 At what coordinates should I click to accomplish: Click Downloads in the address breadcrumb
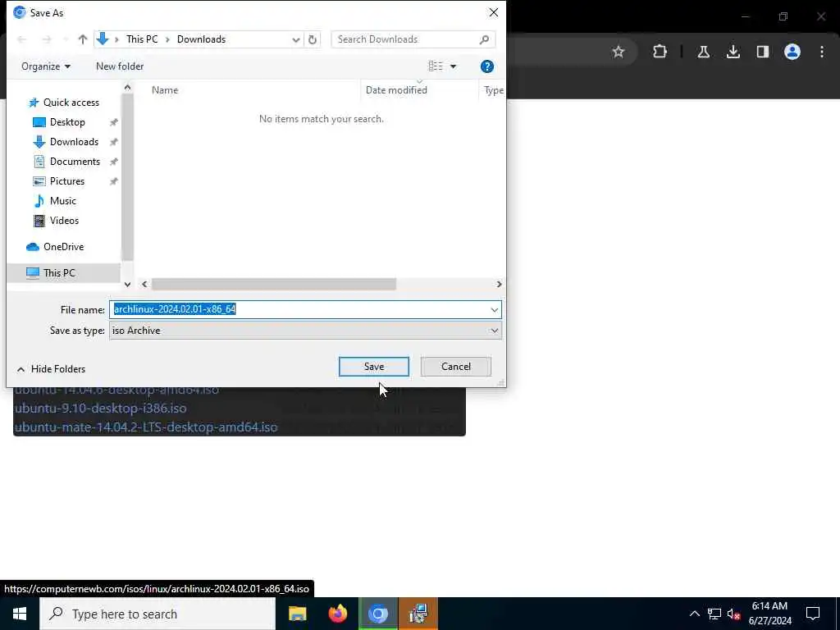click(x=202, y=39)
